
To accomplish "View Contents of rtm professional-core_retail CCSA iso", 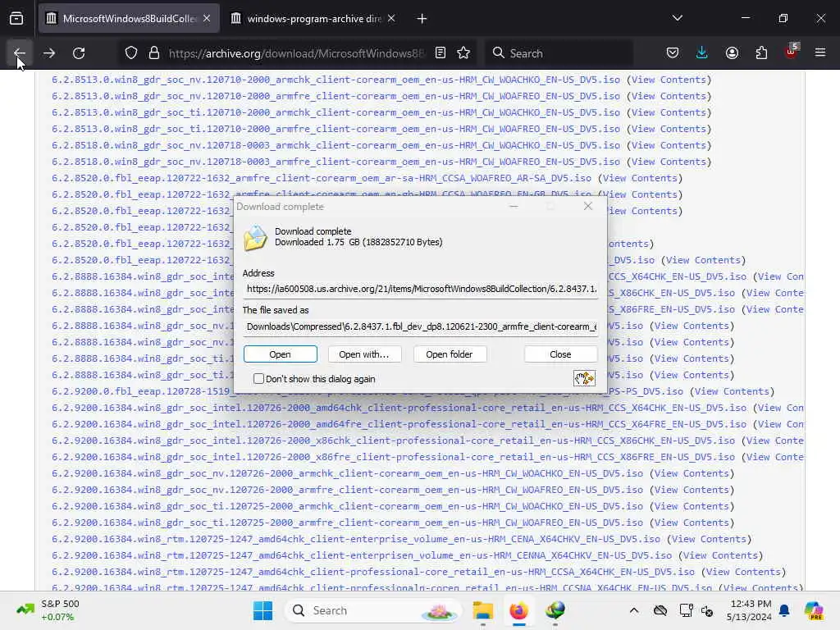I will 743,572.
